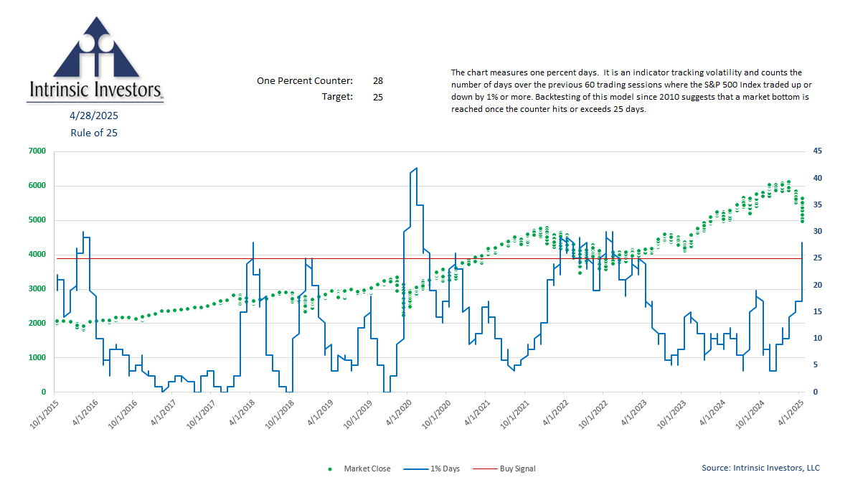The height and width of the screenshot is (485, 868).
Task: Click the blue axis label "15"
Action: [x=818, y=312]
